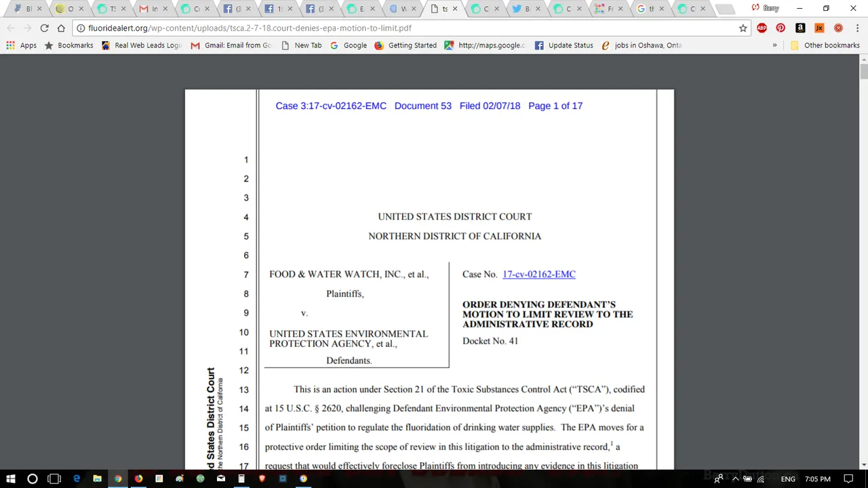Screen dimensions: 868x488
Task: Open the New Tab bookmark
Action: tap(301, 45)
